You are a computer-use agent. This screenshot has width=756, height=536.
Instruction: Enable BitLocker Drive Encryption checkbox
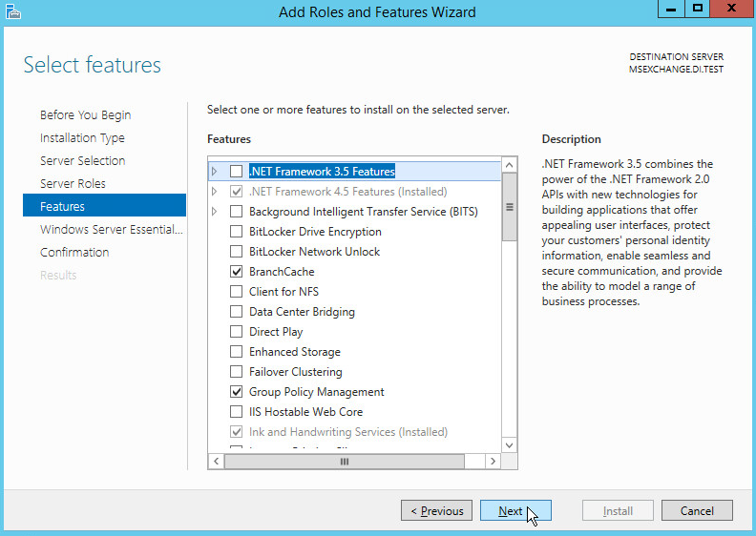coord(236,232)
